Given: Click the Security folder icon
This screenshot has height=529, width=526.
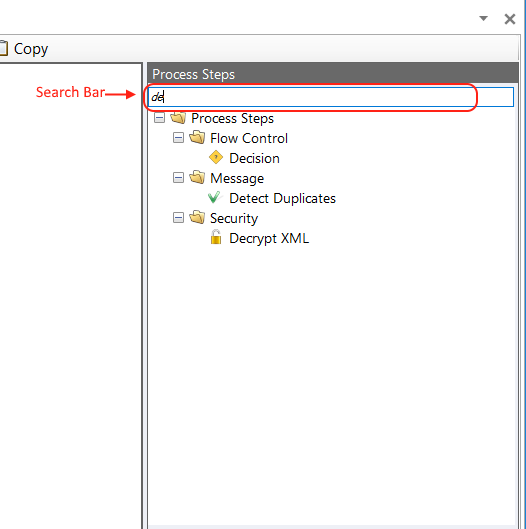Looking at the screenshot, I should pos(197,217).
